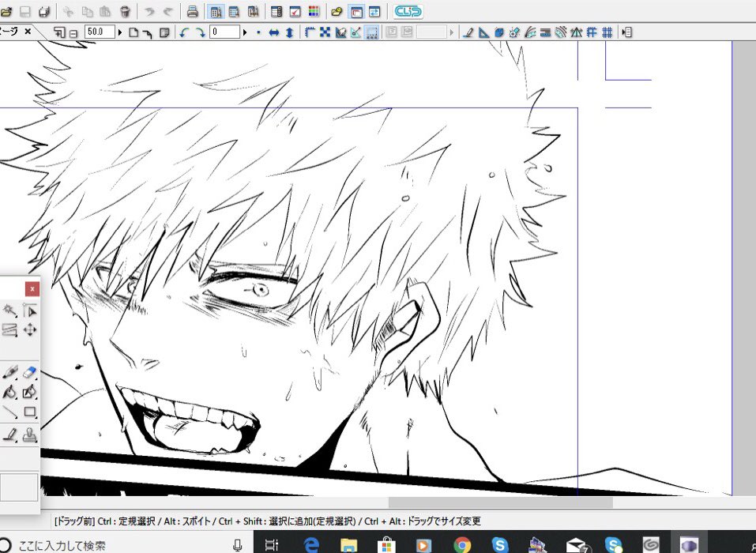The height and width of the screenshot is (553, 756).
Task: Select the Stamp tool
Action: coord(30,434)
